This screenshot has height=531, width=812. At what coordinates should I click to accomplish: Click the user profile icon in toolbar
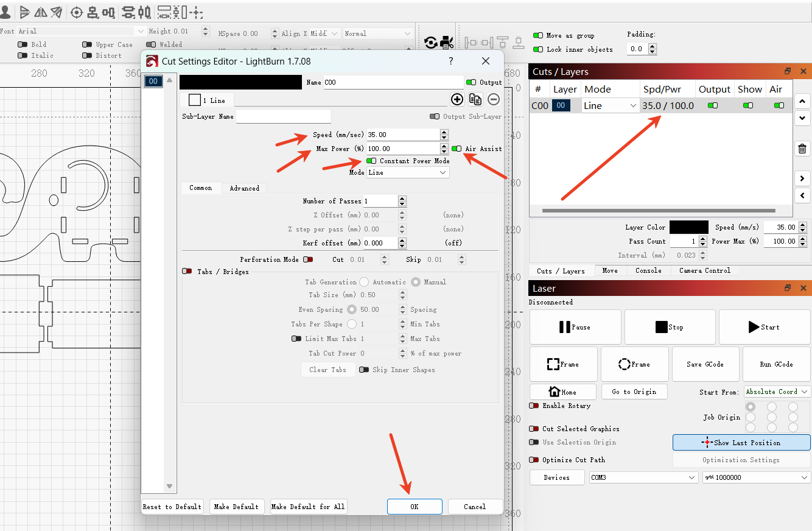point(5,12)
